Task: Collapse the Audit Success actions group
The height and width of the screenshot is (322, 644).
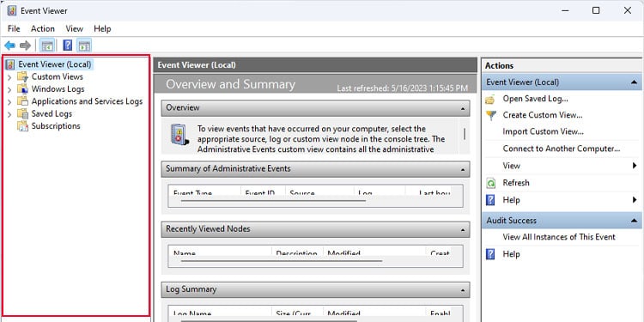Action: tap(634, 221)
